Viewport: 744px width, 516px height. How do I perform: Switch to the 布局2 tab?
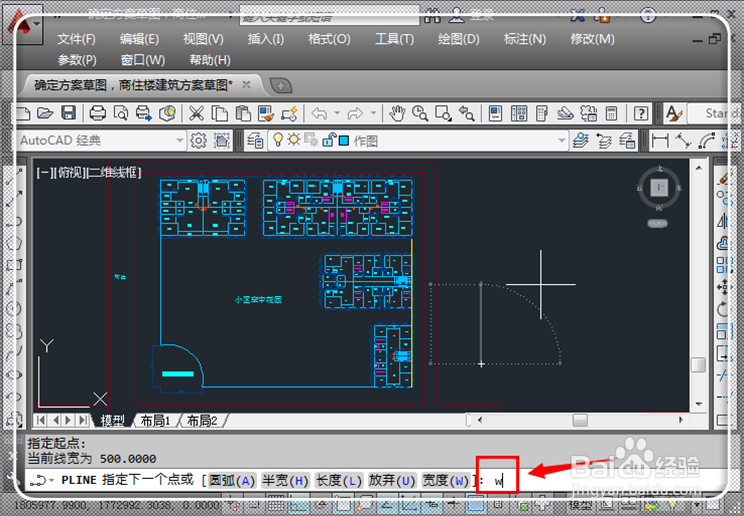[202, 421]
